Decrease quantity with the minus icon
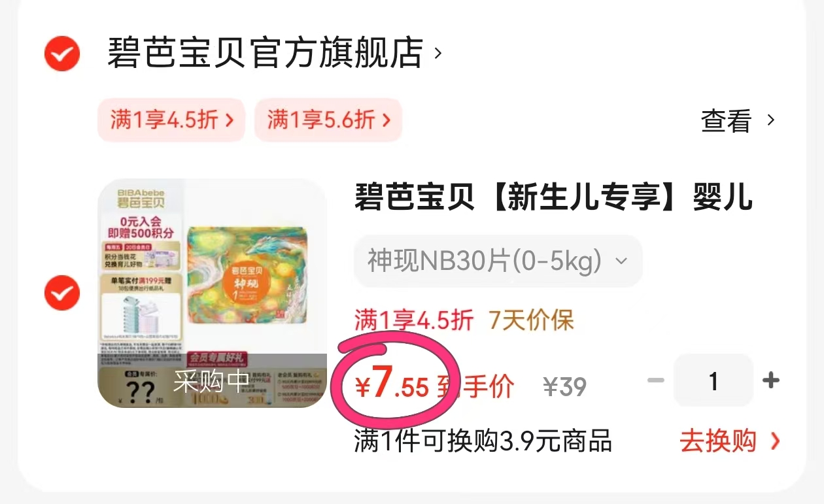This screenshot has height=504, width=824. (x=655, y=380)
